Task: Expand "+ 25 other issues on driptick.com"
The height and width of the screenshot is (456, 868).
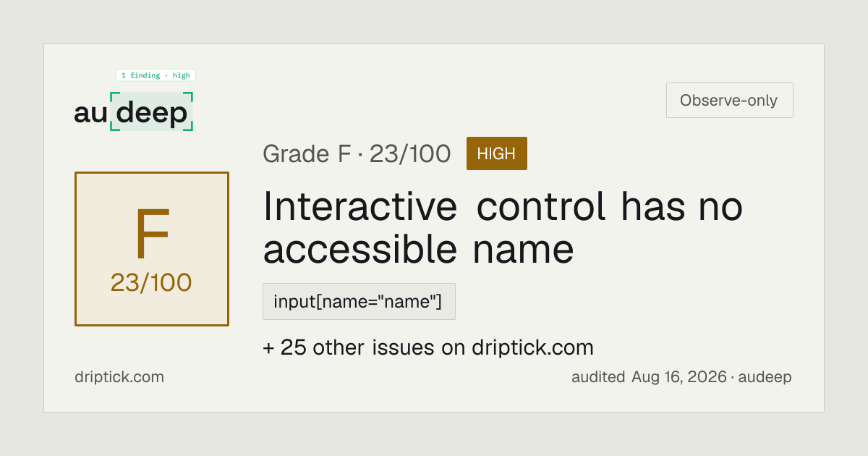Action: pos(428,348)
